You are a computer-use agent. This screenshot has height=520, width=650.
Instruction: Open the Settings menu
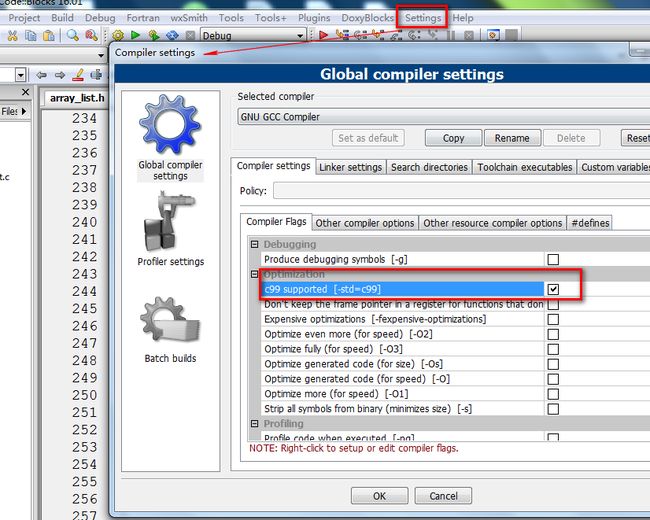click(x=423, y=18)
